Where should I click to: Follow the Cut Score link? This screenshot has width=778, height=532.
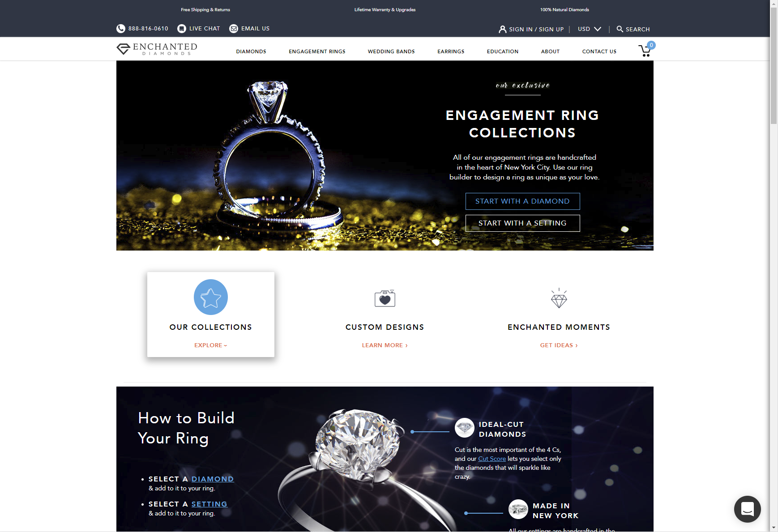coord(492,459)
